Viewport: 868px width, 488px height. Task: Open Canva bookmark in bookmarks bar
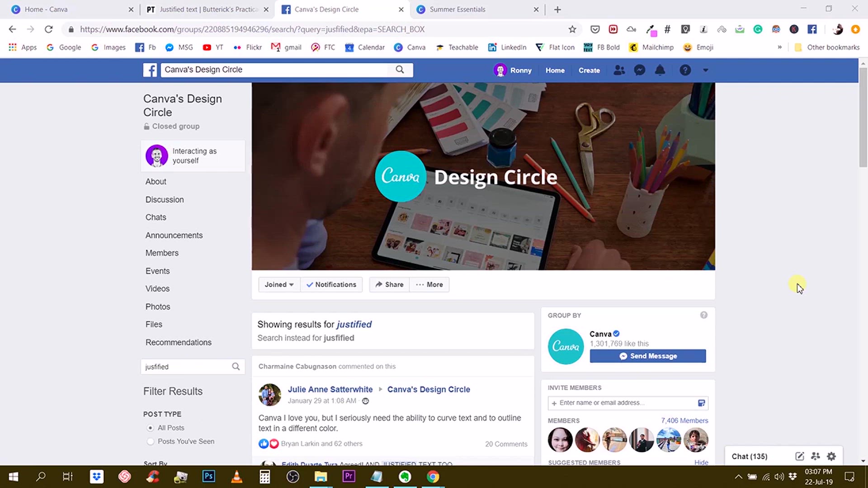coord(410,47)
